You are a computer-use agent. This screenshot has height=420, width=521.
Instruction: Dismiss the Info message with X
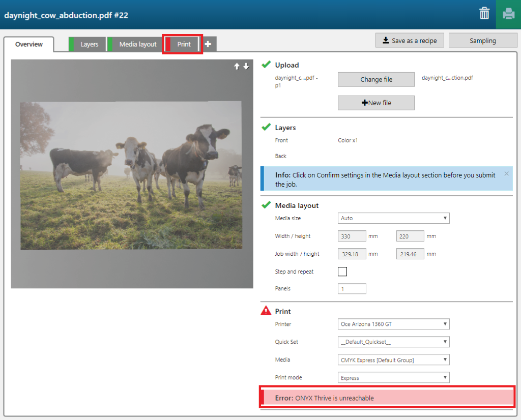(506, 174)
